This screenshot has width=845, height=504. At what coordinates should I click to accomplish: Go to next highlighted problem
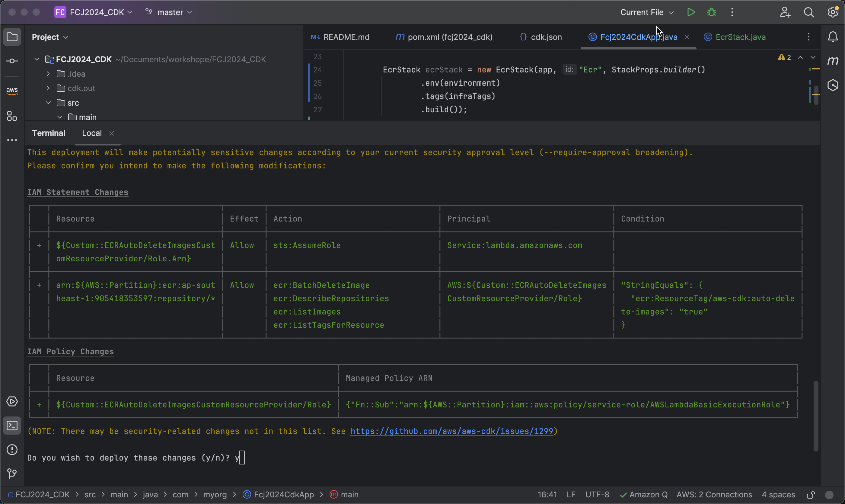[x=813, y=57]
